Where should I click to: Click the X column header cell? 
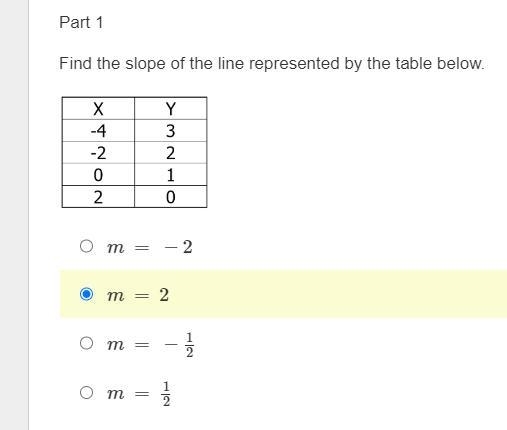98,108
